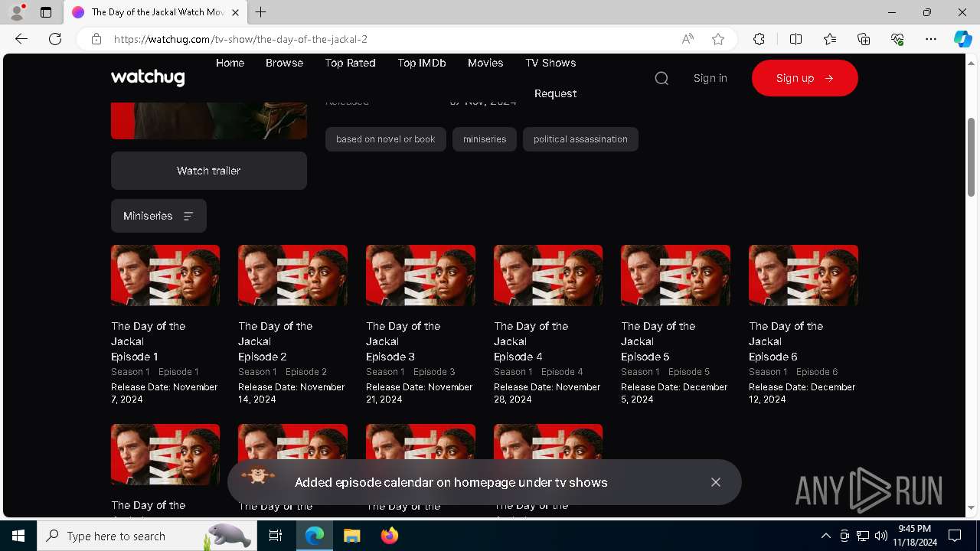The height and width of the screenshot is (551, 980).
Task: Open browser profile avatar icon
Action: pyautogui.click(x=17, y=12)
